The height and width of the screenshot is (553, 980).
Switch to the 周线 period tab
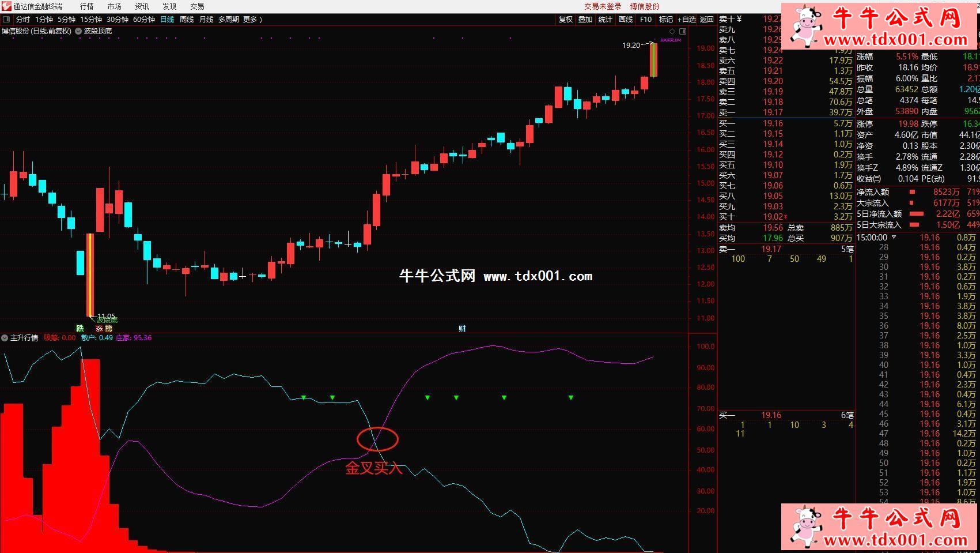[187, 20]
